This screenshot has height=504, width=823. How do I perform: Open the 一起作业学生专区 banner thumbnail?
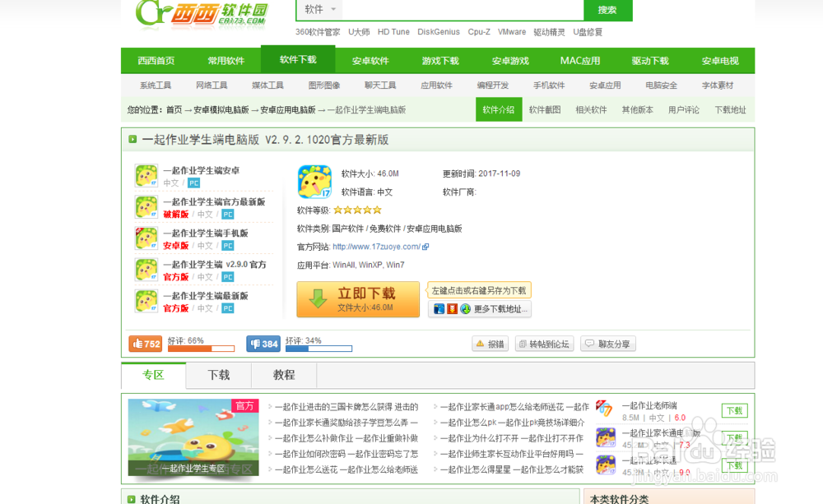[193, 437]
